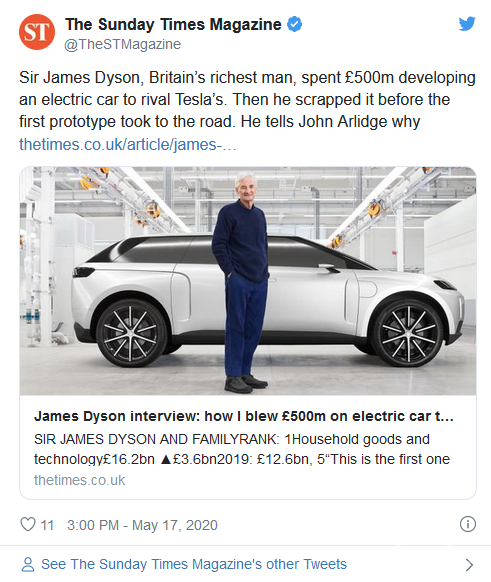Image resolution: width=491 pixels, height=582 pixels.
Task: Visit the @TheSTMagazine handle
Action: pos(122,44)
